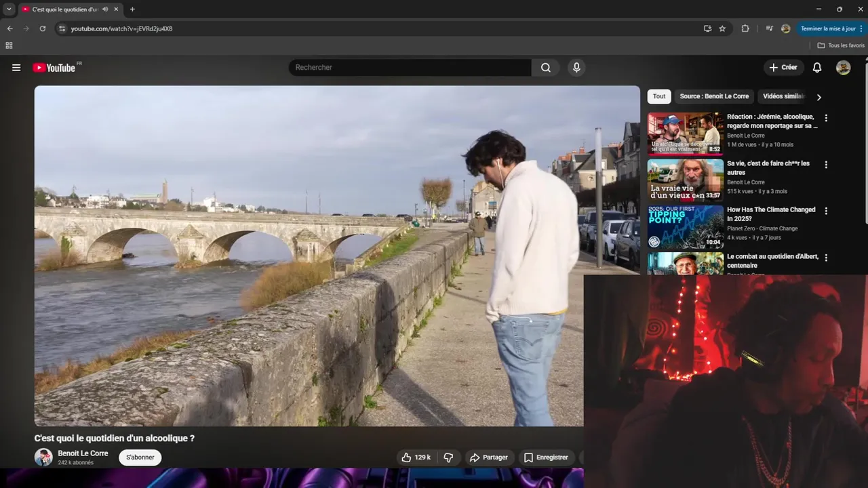This screenshot has width=868, height=488.
Task: Open a new tab with plus button
Action: click(x=132, y=9)
